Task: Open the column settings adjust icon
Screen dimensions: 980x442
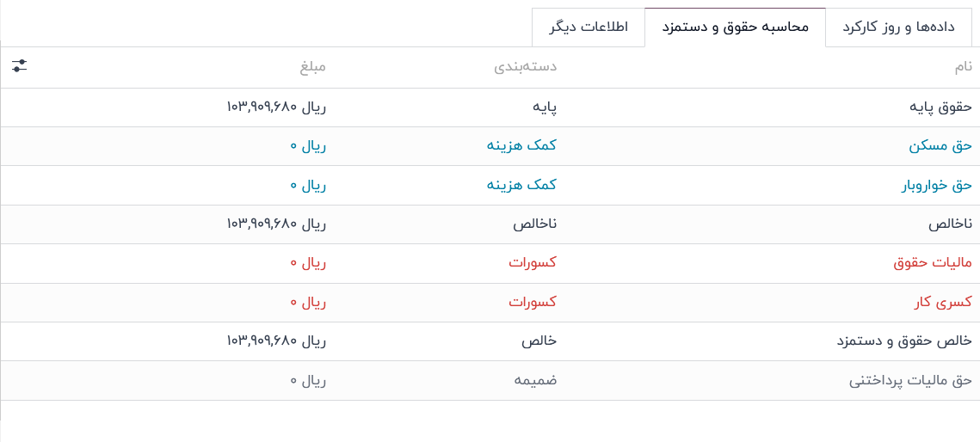Action: [x=20, y=65]
